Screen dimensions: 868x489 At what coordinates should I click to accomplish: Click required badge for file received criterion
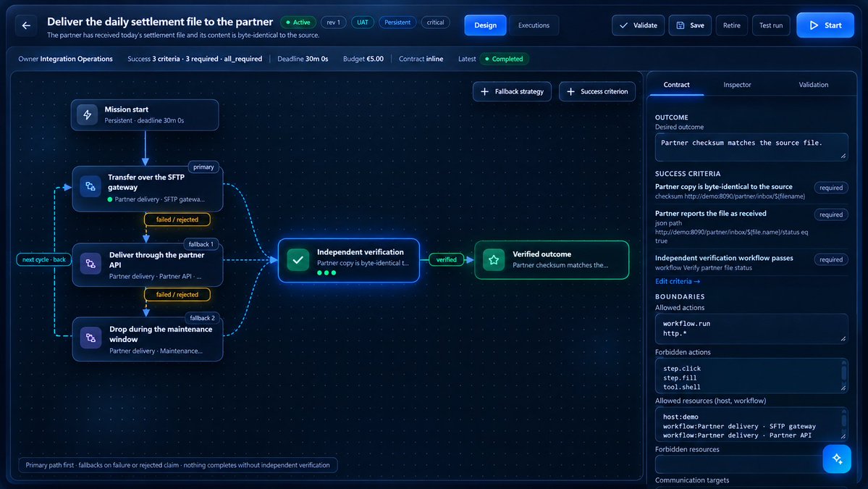click(x=831, y=215)
